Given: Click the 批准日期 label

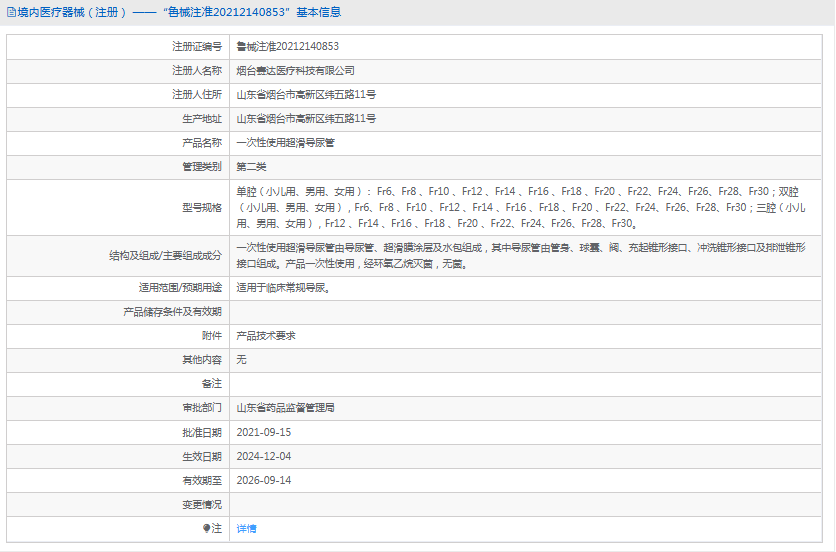Looking at the screenshot, I should click(x=202, y=432).
